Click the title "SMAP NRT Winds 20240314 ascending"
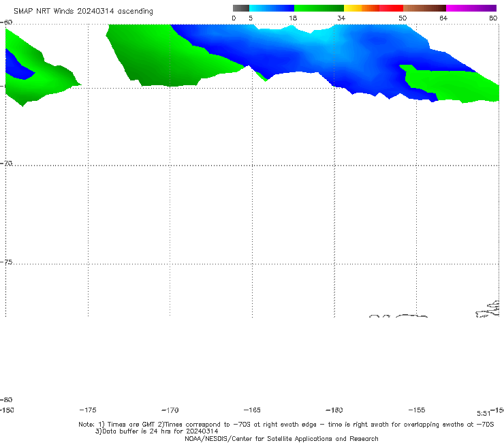Viewport: 504px width, 443px height. (x=83, y=12)
